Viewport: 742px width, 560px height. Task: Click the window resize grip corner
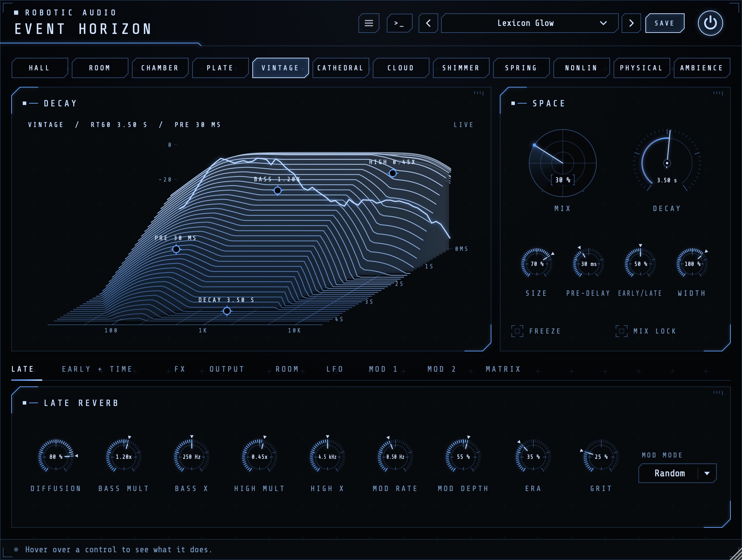[736, 554]
